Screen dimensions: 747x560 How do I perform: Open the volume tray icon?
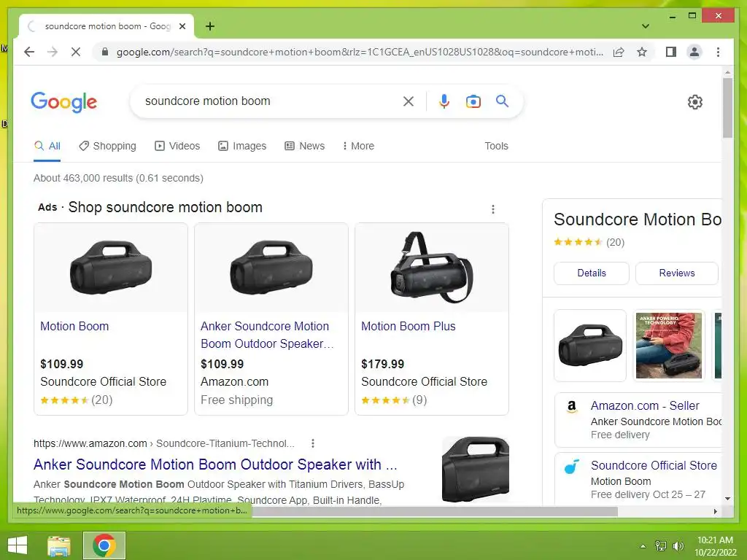click(x=678, y=546)
